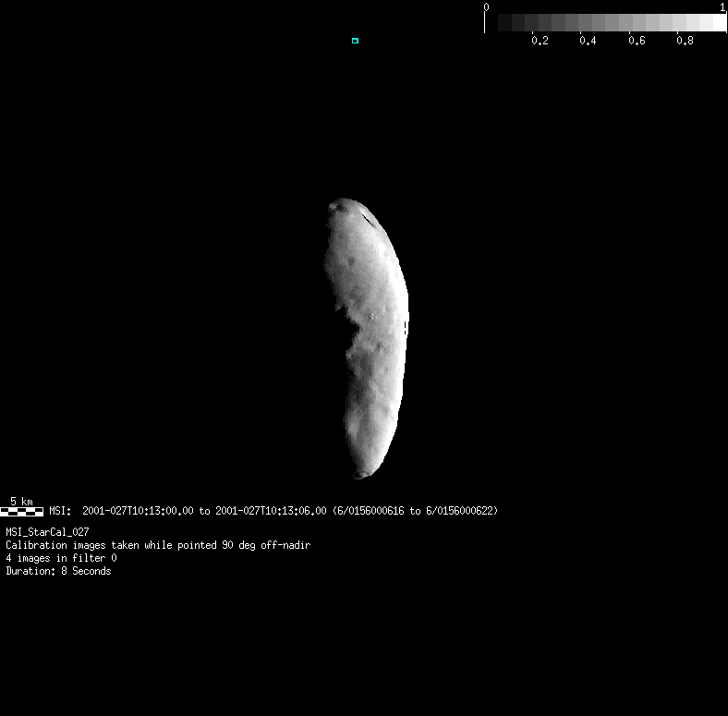
Task: Click the white end of grayscale bar
Action: tap(716, 23)
